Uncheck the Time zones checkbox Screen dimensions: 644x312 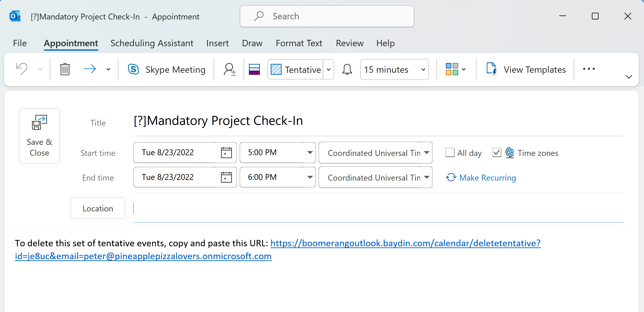click(x=497, y=152)
